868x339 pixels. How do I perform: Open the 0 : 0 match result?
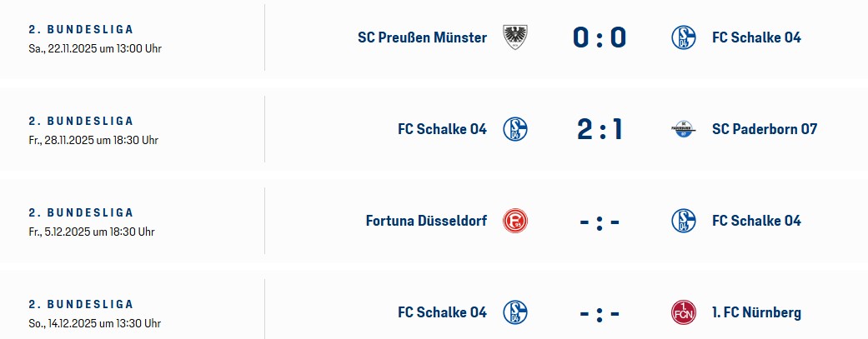[600, 37]
